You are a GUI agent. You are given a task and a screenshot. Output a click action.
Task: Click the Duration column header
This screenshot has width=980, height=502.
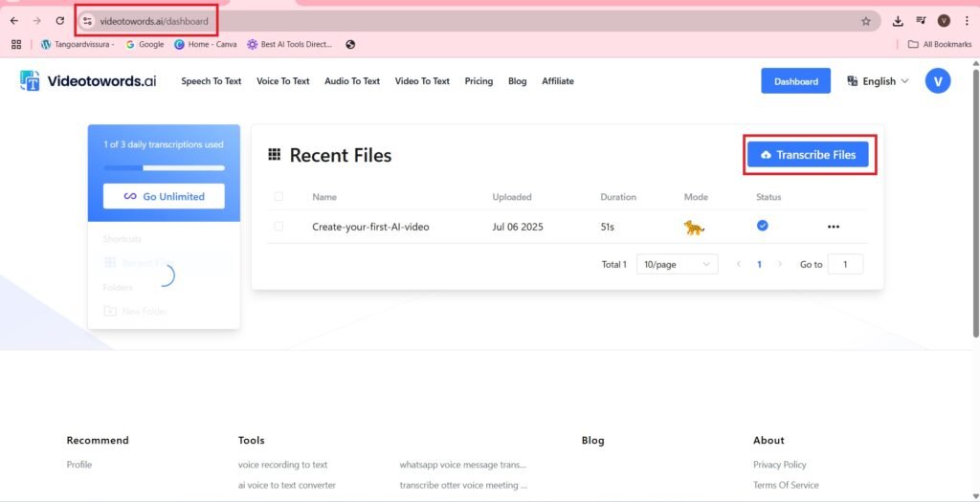point(618,197)
